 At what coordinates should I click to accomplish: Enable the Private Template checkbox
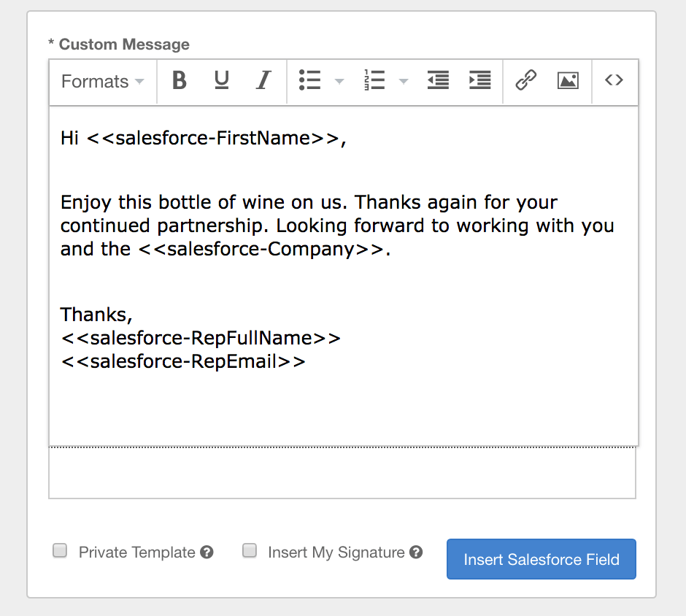(x=60, y=551)
